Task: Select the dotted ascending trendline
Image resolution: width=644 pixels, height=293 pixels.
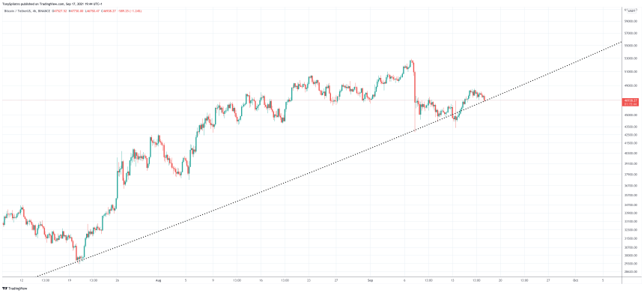Action: click(329, 159)
